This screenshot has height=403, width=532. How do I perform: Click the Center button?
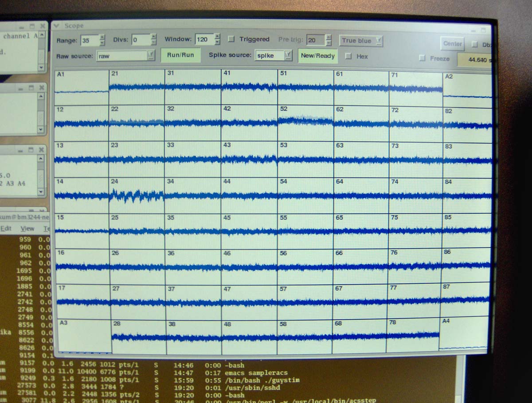(x=453, y=43)
